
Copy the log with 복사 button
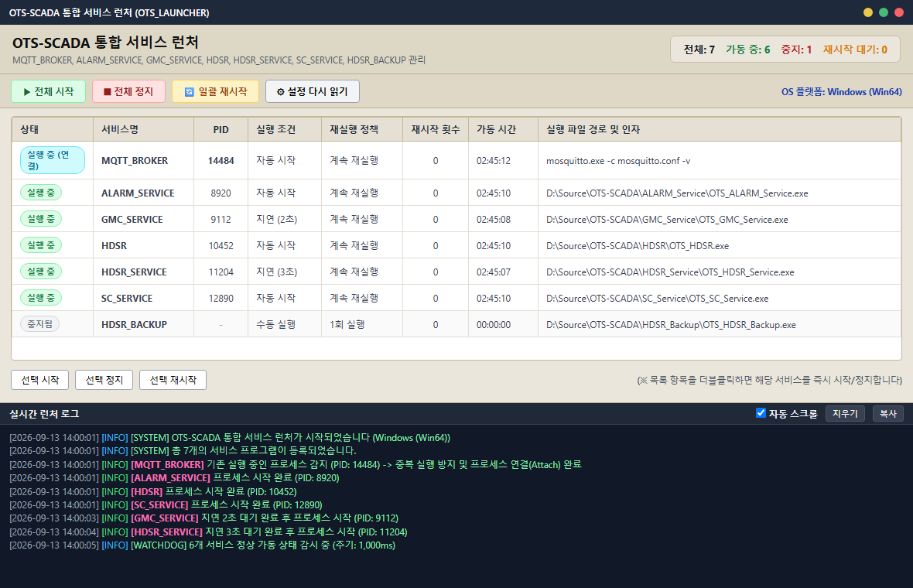[x=888, y=413]
